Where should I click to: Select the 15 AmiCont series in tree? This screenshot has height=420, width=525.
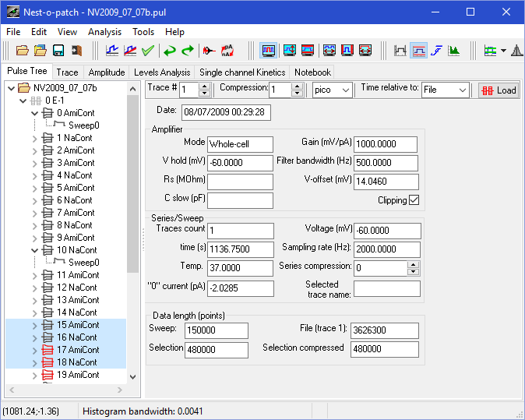[x=77, y=325]
